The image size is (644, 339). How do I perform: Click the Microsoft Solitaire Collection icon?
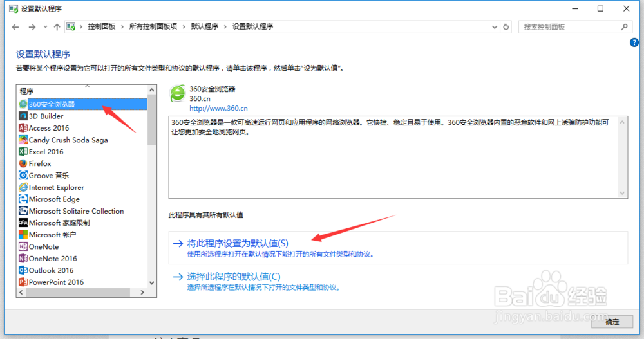pos(23,212)
